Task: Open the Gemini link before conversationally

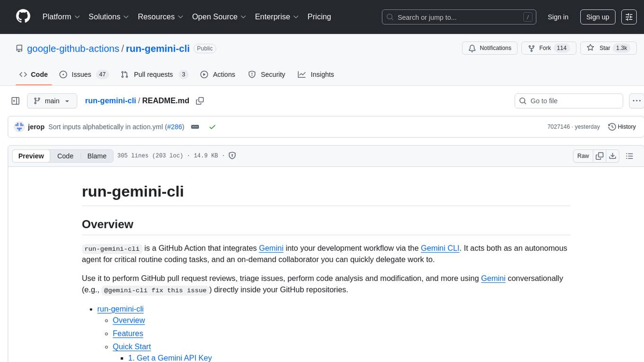Action: tap(493, 278)
